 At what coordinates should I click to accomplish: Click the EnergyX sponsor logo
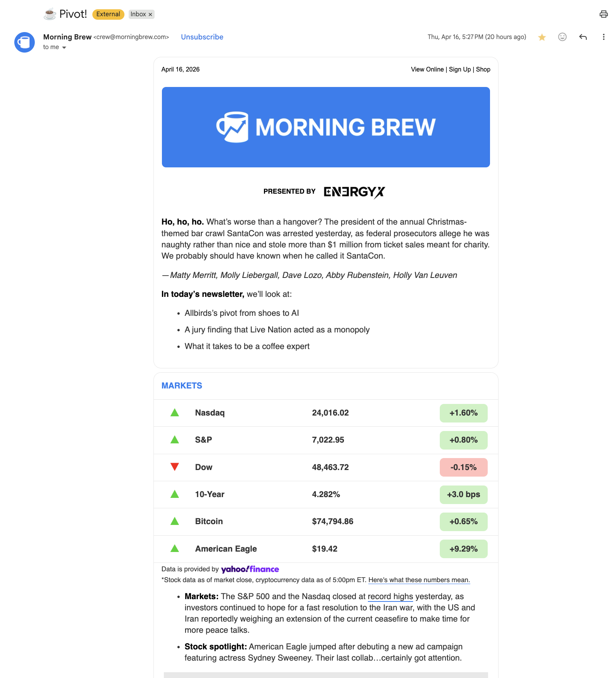pos(354,192)
